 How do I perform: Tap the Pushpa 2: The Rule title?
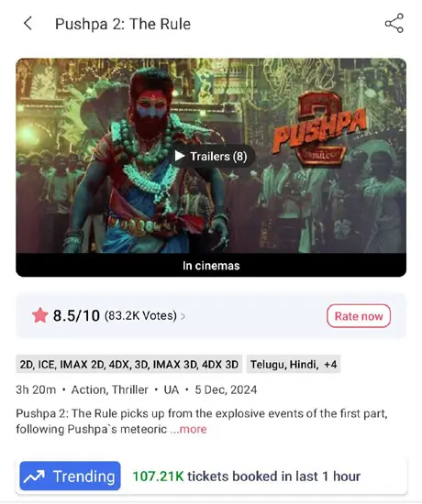click(123, 24)
